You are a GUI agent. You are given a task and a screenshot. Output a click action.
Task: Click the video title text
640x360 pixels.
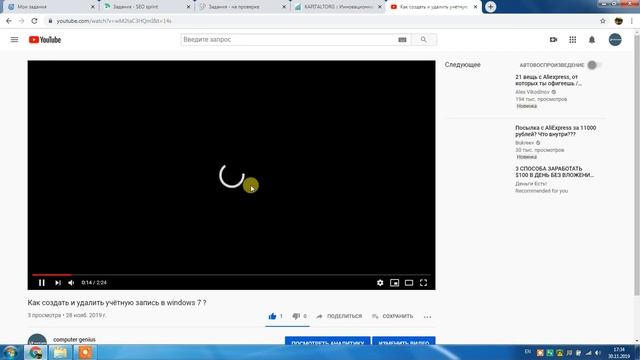point(117,302)
